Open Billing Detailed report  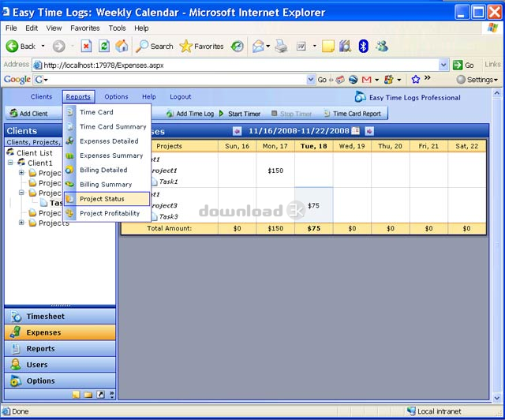pos(107,170)
